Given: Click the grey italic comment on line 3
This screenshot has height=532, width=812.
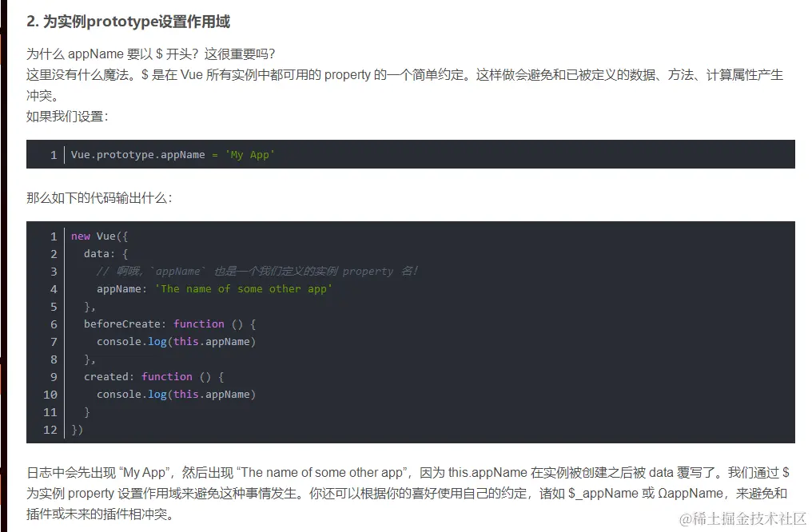Looking at the screenshot, I should click(x=257, y=272).
